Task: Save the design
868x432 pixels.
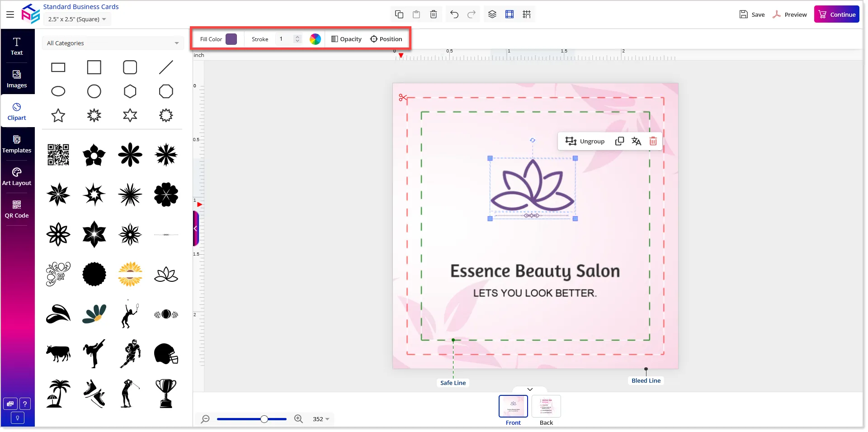Action: 752,14
